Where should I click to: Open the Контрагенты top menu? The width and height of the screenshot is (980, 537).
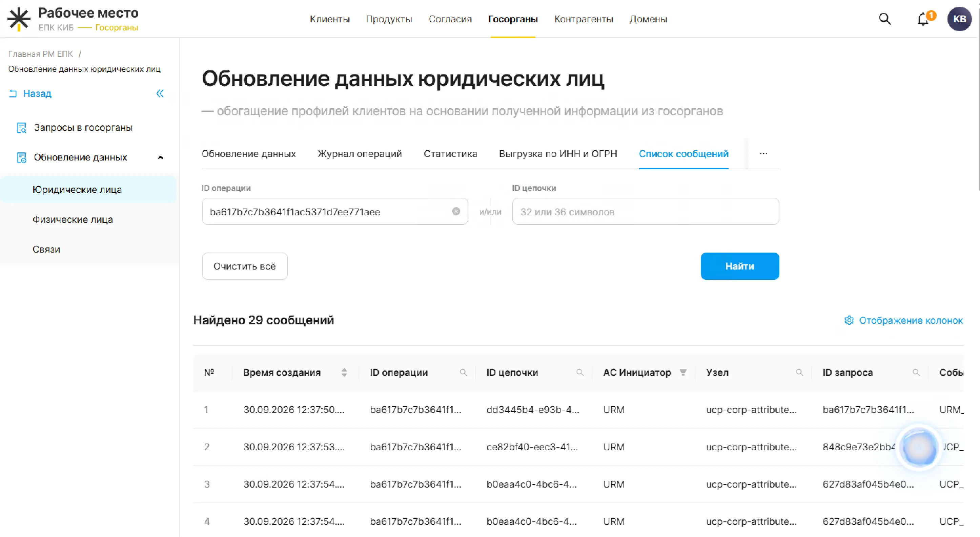[584, 19]
